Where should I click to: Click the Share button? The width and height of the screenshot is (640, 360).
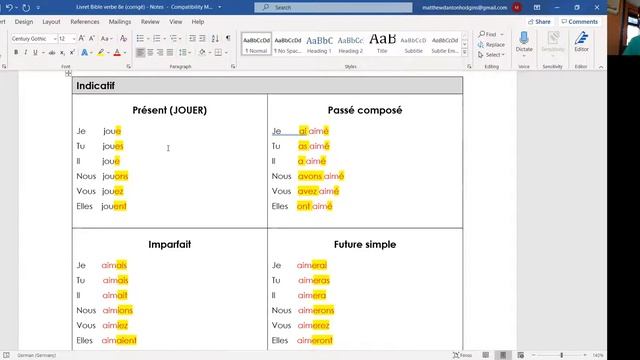coord(539,22)
